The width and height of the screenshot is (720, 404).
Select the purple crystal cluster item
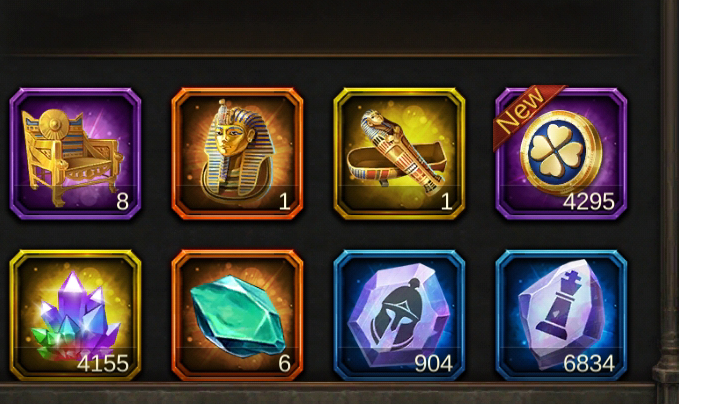click(x=75, y=315)
